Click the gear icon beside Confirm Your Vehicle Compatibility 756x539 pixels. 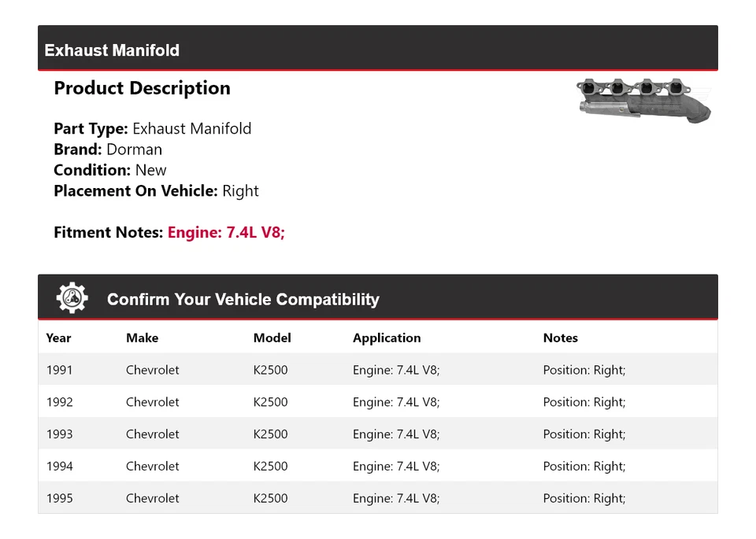[x=72, y=298]
